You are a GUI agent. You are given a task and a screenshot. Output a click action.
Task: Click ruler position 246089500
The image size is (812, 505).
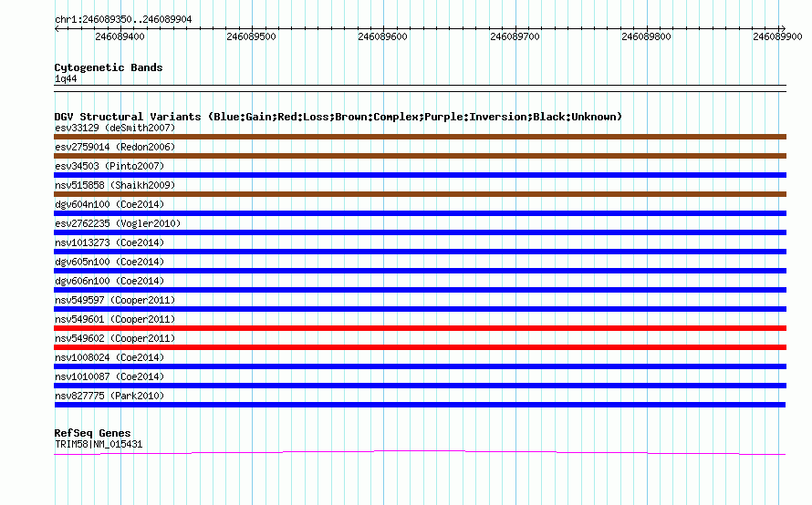252,36
